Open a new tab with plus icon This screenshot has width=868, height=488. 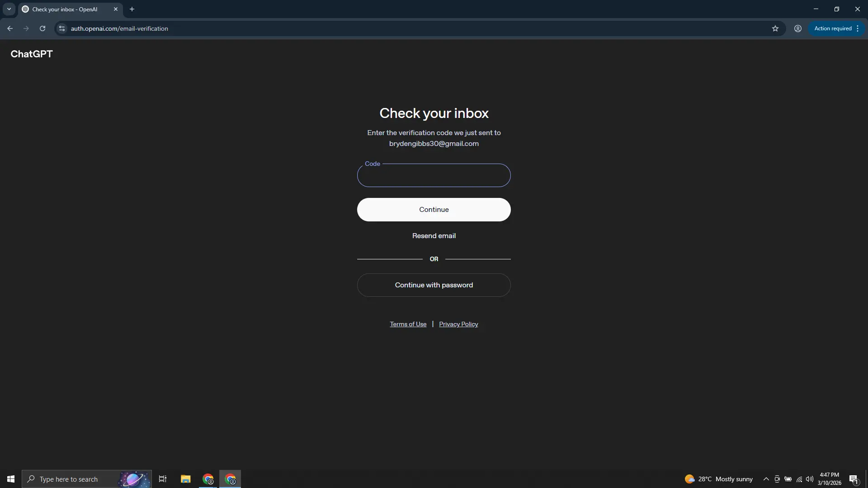point(132,9)
